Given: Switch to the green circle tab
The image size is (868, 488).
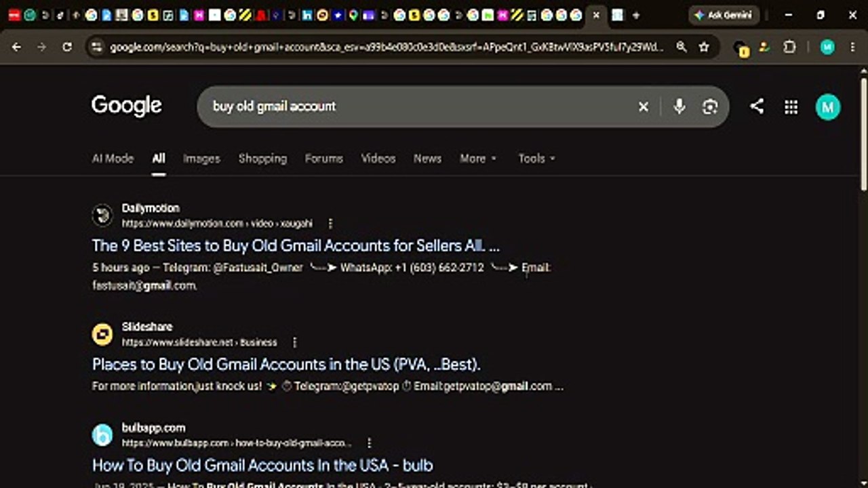Looking at the screenshot, I should (30, 15).
